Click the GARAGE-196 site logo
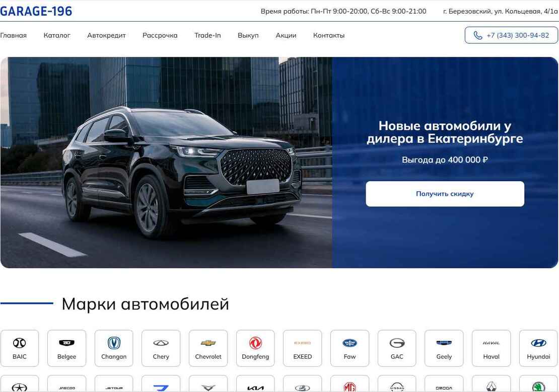This screenshot has width=559, height=392. point(36,12)
